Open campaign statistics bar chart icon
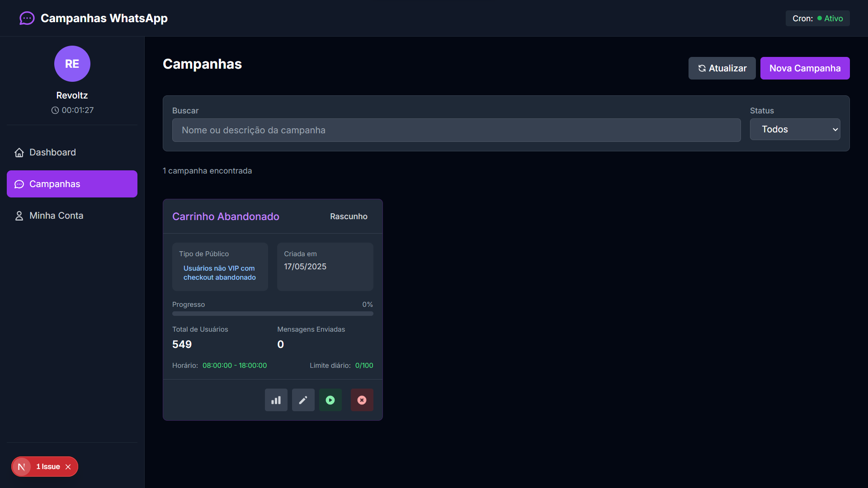The image size is (868, 488). point(276,400)
